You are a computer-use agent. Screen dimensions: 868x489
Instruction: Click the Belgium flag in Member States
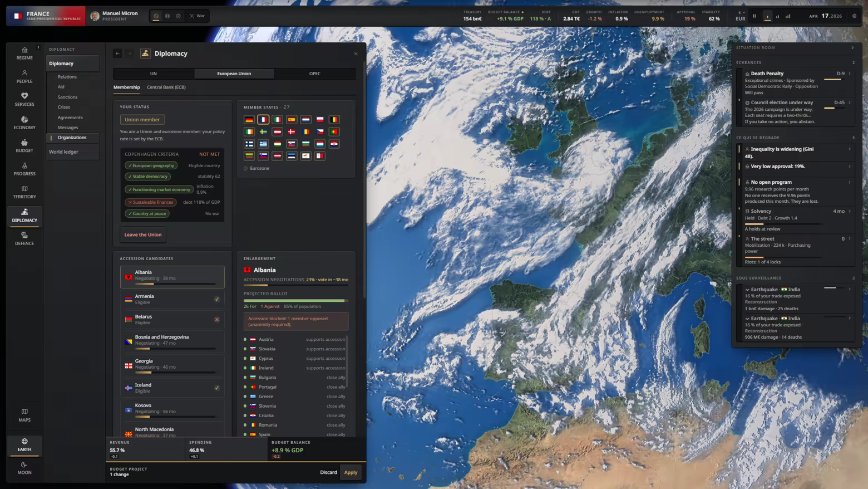pyautogui.click(x=334, y=120)
